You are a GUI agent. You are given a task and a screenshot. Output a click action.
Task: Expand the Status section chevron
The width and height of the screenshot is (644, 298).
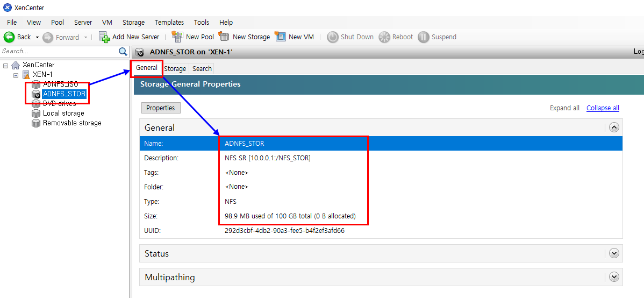(x=614, y=253)
